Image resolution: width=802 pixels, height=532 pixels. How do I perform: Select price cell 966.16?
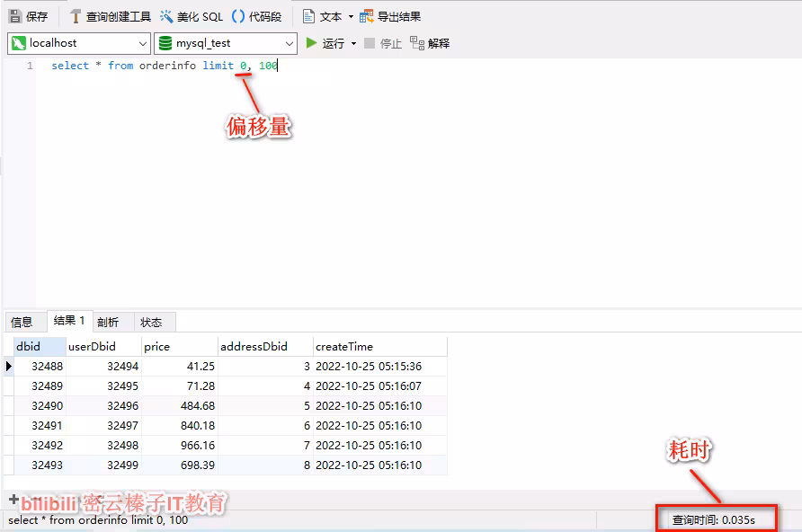click(x=180, y=445)
